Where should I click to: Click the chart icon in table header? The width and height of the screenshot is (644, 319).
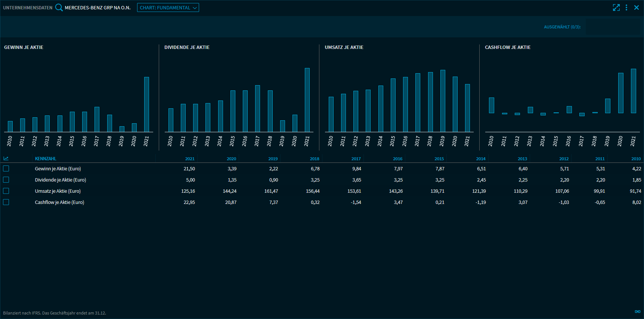coord(6,159)
